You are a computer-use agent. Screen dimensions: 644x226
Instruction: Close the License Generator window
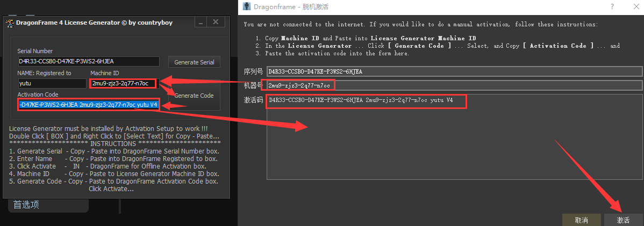[x=216, y=22]
